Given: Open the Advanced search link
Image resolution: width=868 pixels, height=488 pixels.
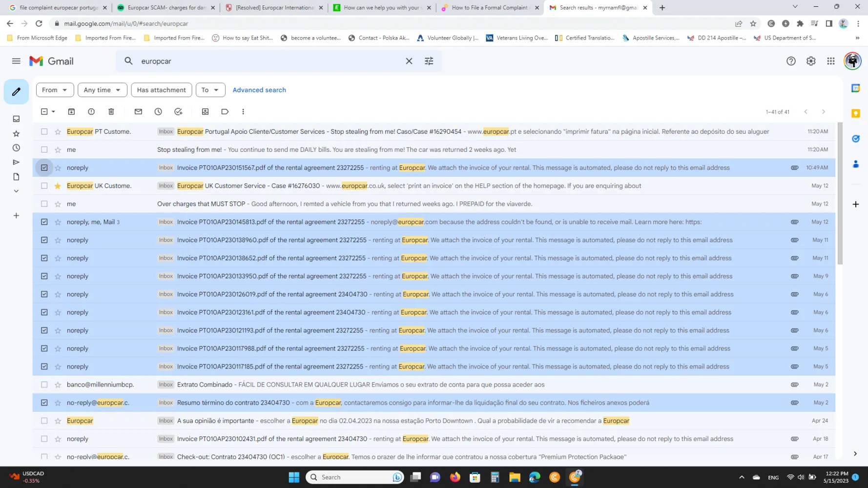Looking at the screenshot, I should click(259, 90).
